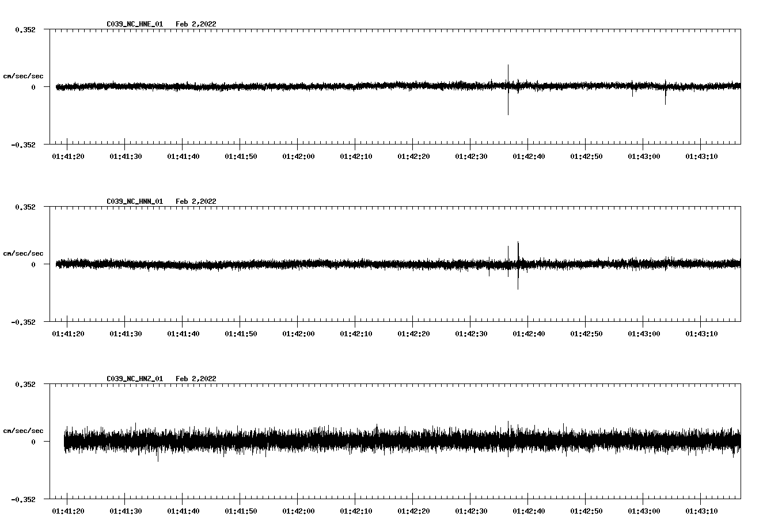Click 01:42:30 time label on HNE plot
This screenshot has width=782, height=532.
(x=471, y=157)
